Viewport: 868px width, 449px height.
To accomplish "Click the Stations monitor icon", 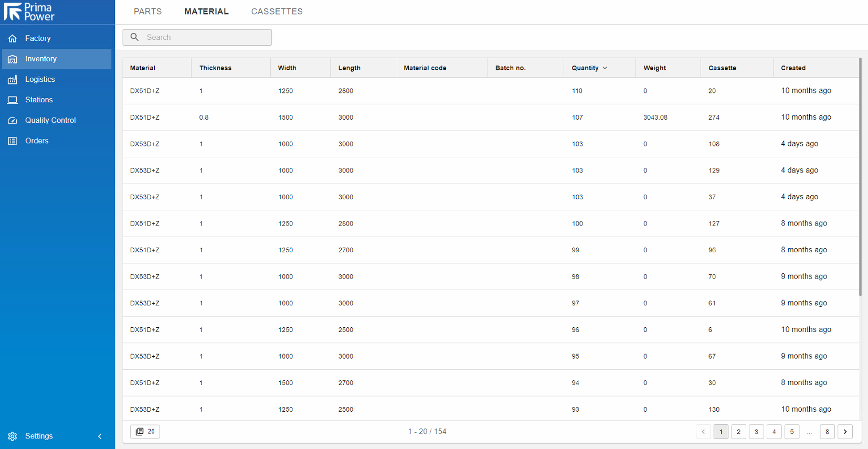I will [13, 100].
